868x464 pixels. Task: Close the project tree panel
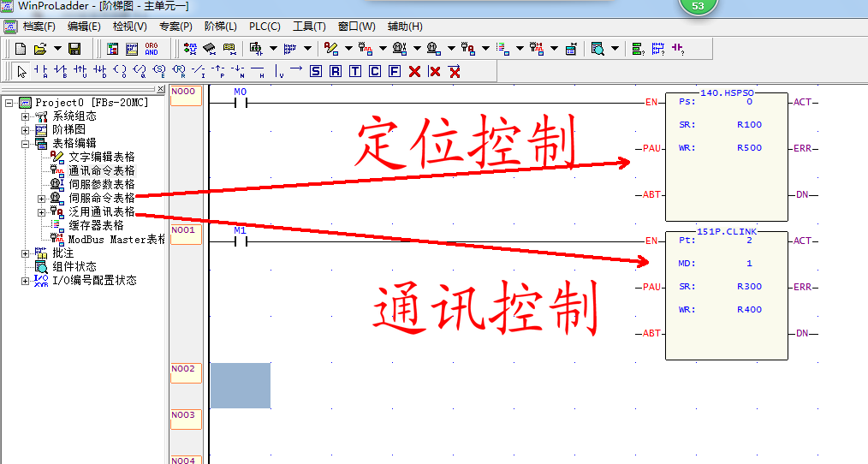[159, 90]
